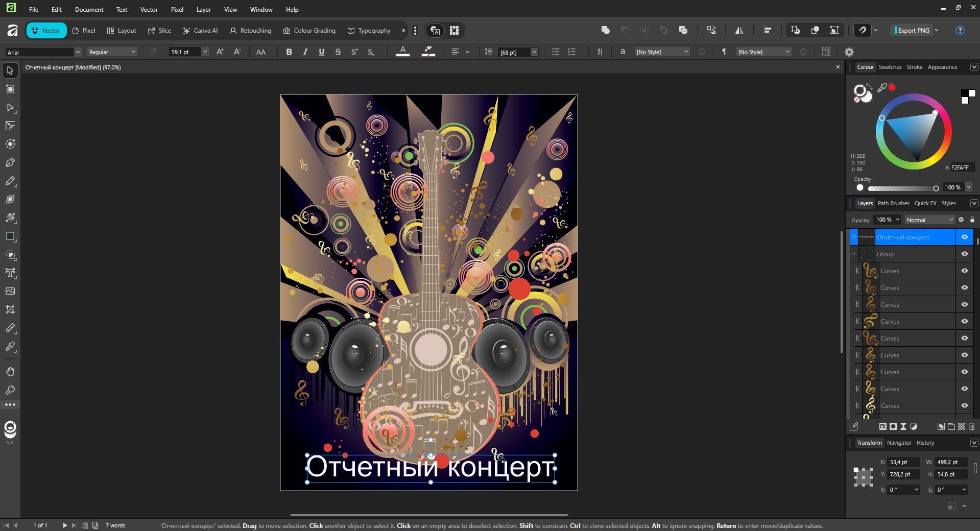
Task: Click the Export PNG button
Action: tap(913, 31)
